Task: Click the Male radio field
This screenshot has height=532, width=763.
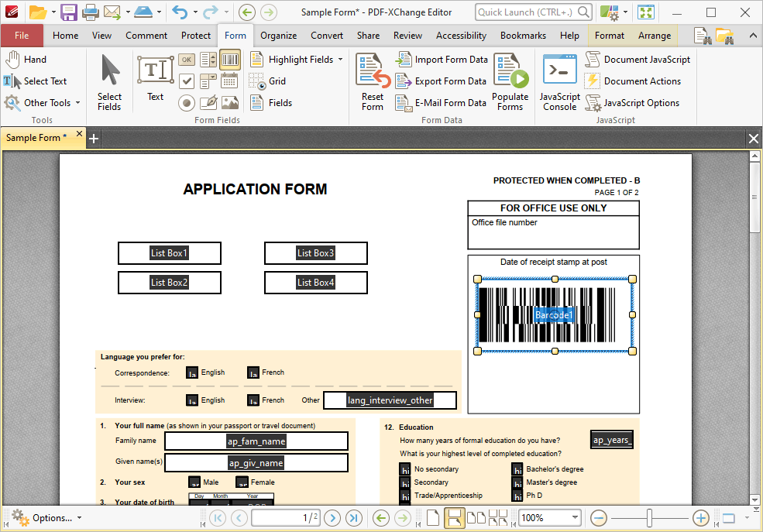Action: (x=194, y=482)
